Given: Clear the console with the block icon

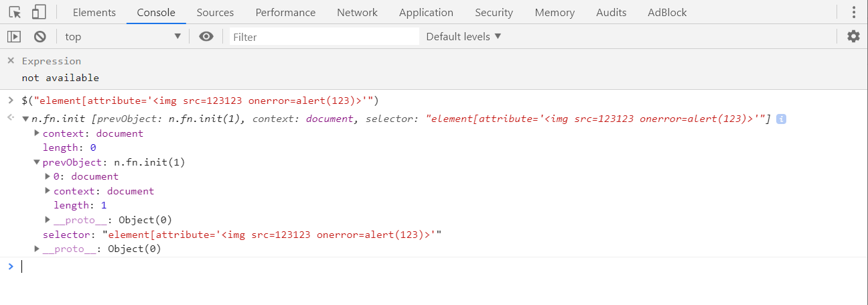Looking at the screenshot, I should (x=40, y=37).
